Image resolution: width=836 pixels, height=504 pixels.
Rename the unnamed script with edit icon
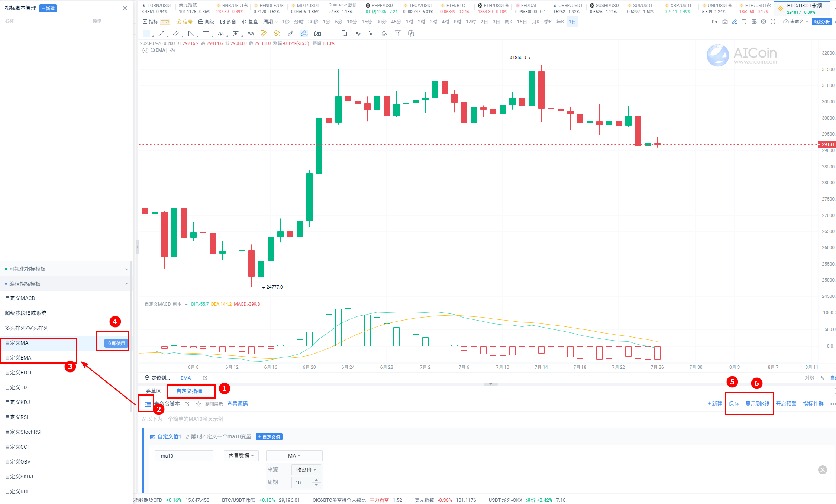point(187,404)
